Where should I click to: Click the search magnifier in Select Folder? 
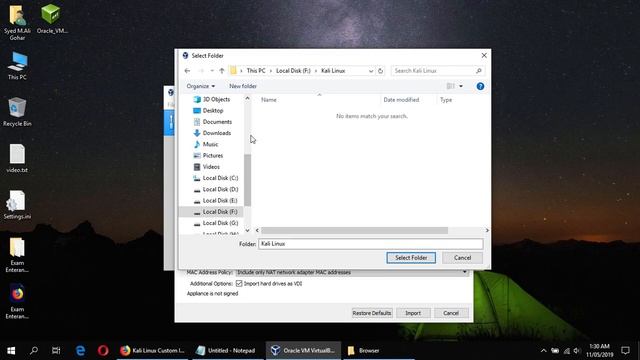tap(479, 71)
